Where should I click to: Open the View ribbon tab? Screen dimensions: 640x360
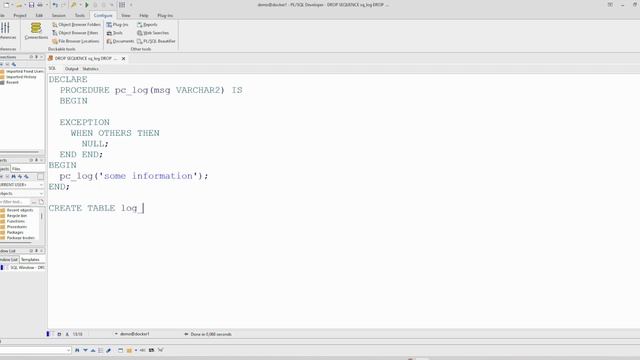pyautogui.click(x=126, y=16)
